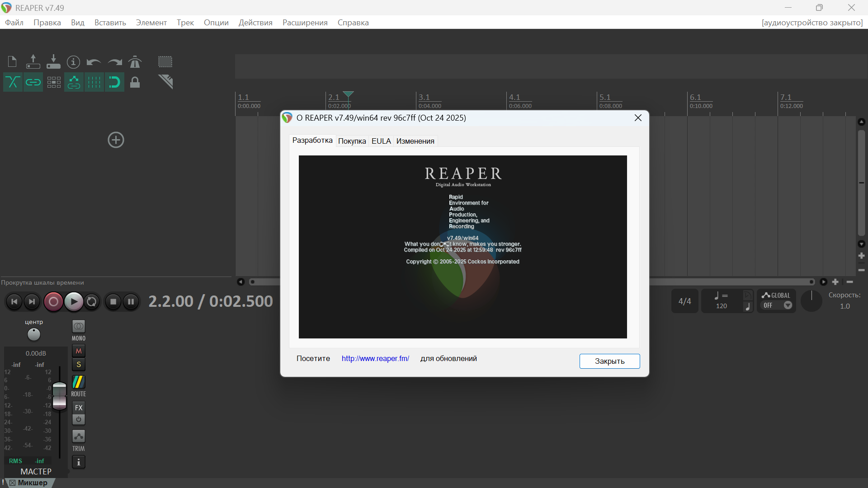Open the master ROUTE routing icon
This screenshot has width=868, height=488.
pyautogui.click(x=79, y=382)
